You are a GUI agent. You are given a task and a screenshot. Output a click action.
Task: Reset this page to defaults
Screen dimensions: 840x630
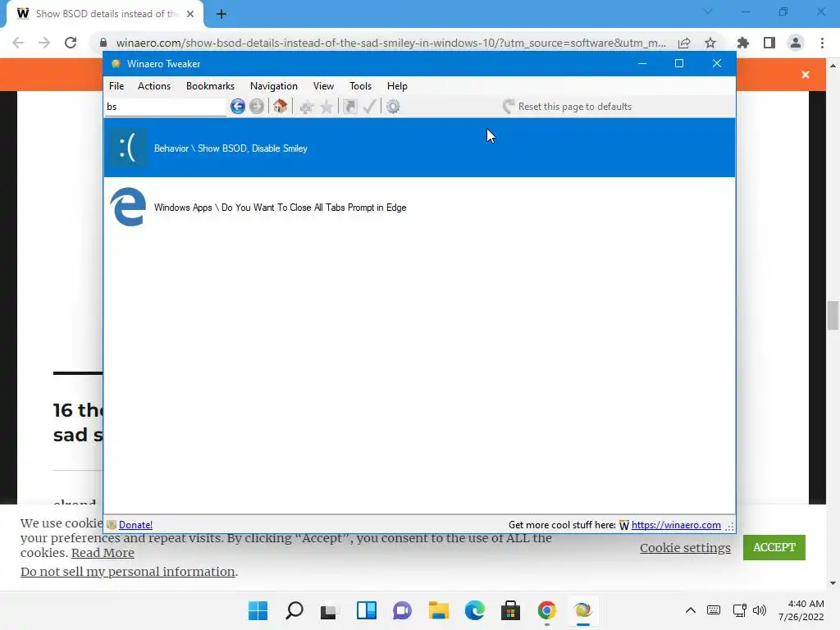click(568, 107)
